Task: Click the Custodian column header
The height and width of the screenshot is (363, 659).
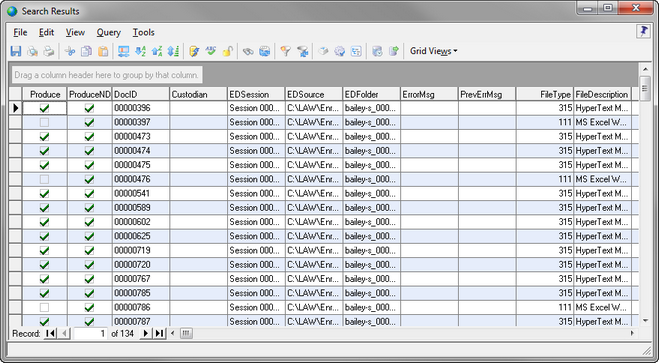Action: coord(198,95)
